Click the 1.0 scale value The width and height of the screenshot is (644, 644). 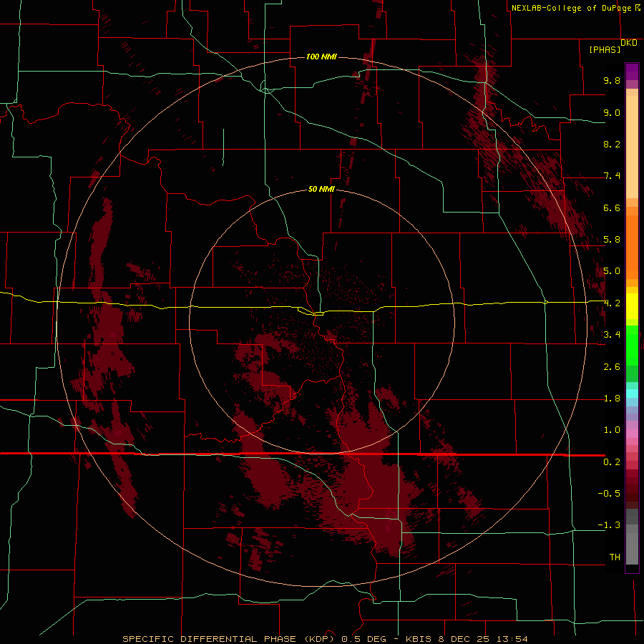[612, 430]
